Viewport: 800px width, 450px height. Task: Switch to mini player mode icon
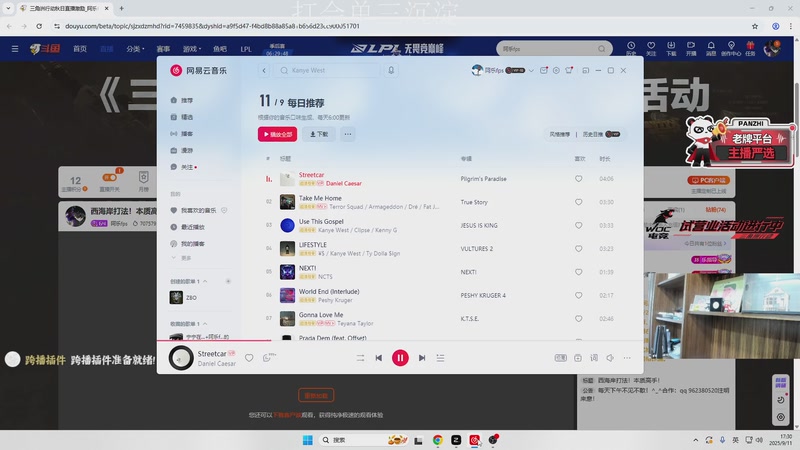click(586, 70)
